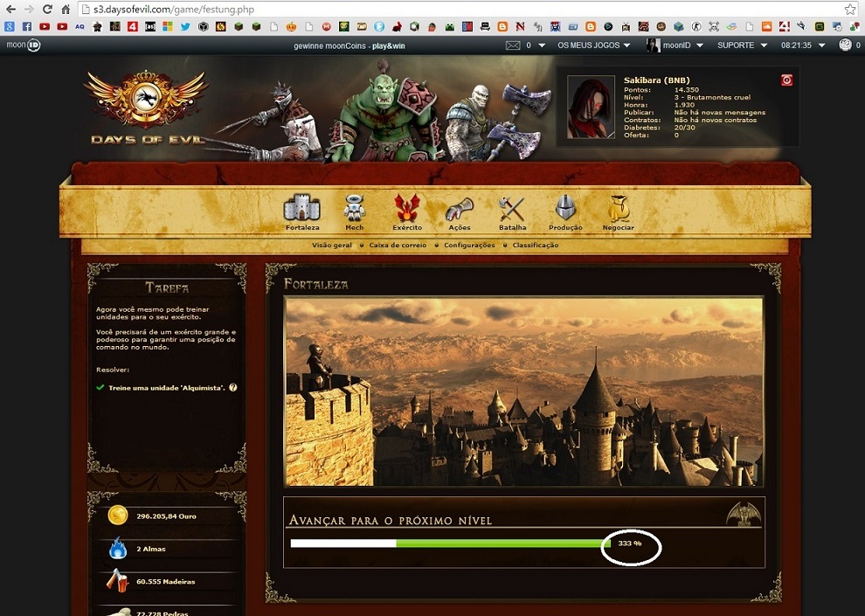Click the 333 % progress value

pyautogui.click(x=629, y=543)
